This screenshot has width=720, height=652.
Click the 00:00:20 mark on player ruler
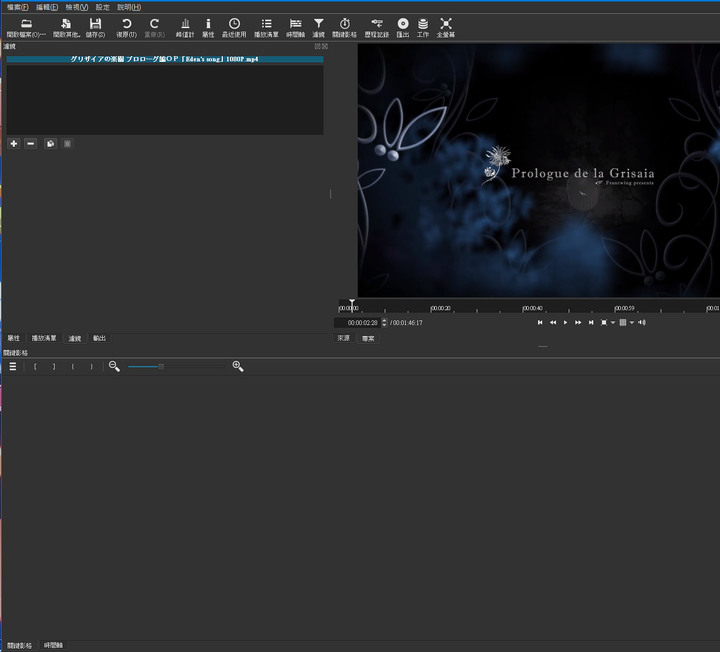(440, 308)
